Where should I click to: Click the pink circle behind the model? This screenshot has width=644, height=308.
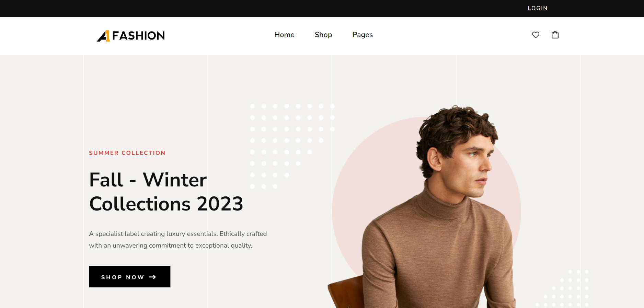click(357, 192)
